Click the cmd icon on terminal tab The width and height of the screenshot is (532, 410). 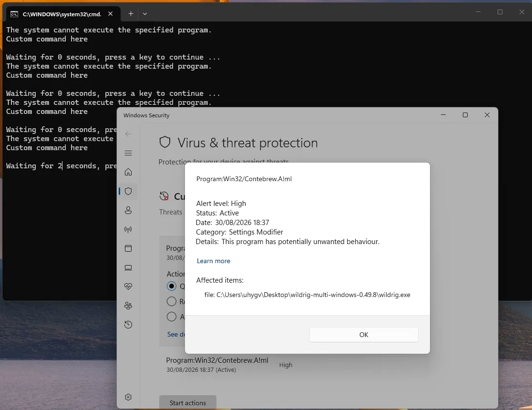pyautogui.click(x=14, y=14)
